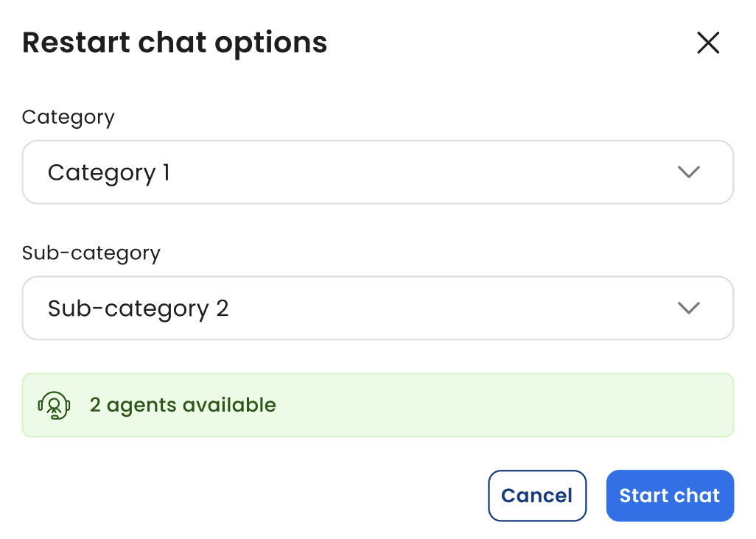Image resolution: width=756 pixels, height=539 pixels.
Task: Abort restarting chat with Cancel
Action: [x=536, y=496]
